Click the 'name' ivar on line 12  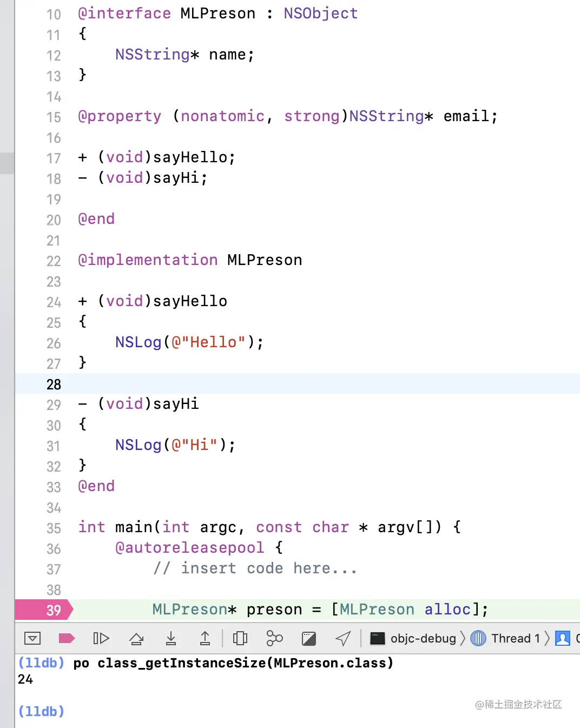coord(227,55)
